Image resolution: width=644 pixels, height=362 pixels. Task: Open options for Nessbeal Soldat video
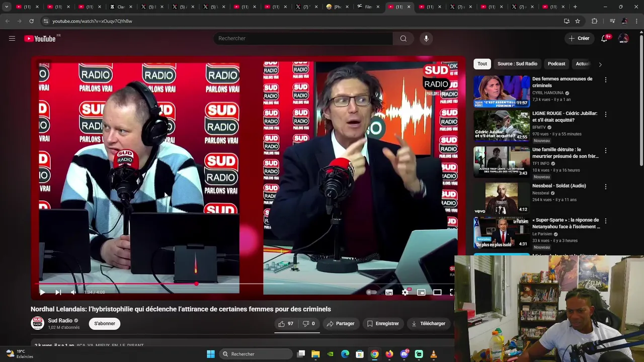click(605, 187)
